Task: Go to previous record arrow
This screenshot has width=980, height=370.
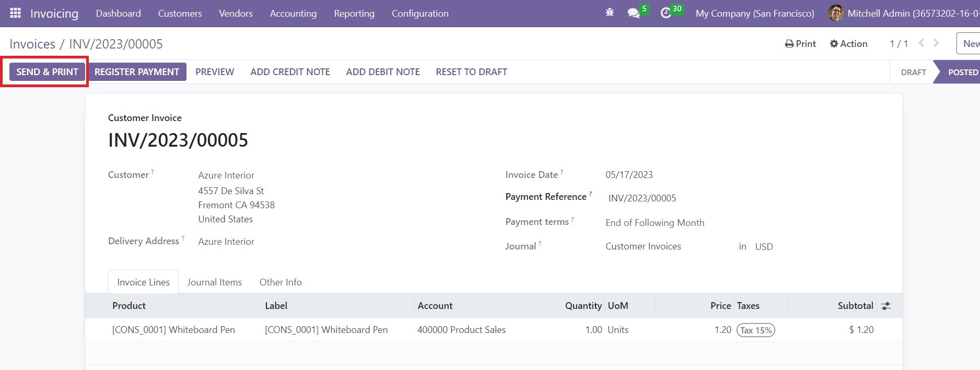Action: (921, 43)
